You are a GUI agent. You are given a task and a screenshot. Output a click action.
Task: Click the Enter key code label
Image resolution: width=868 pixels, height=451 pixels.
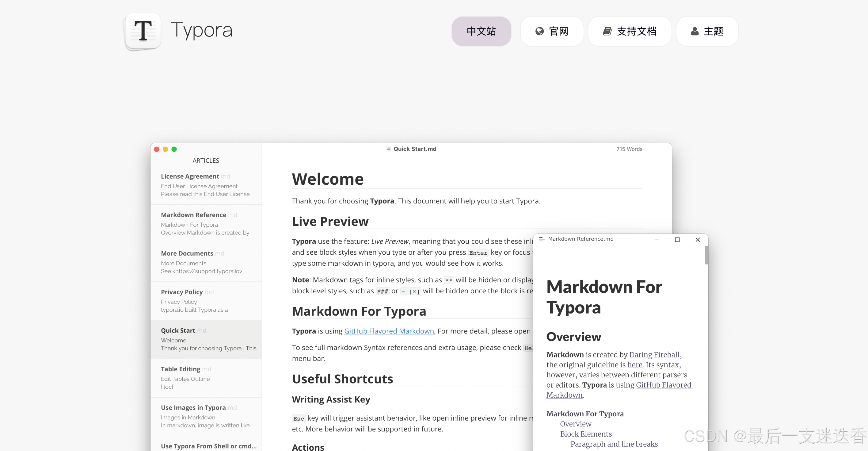tap(478, 253)
